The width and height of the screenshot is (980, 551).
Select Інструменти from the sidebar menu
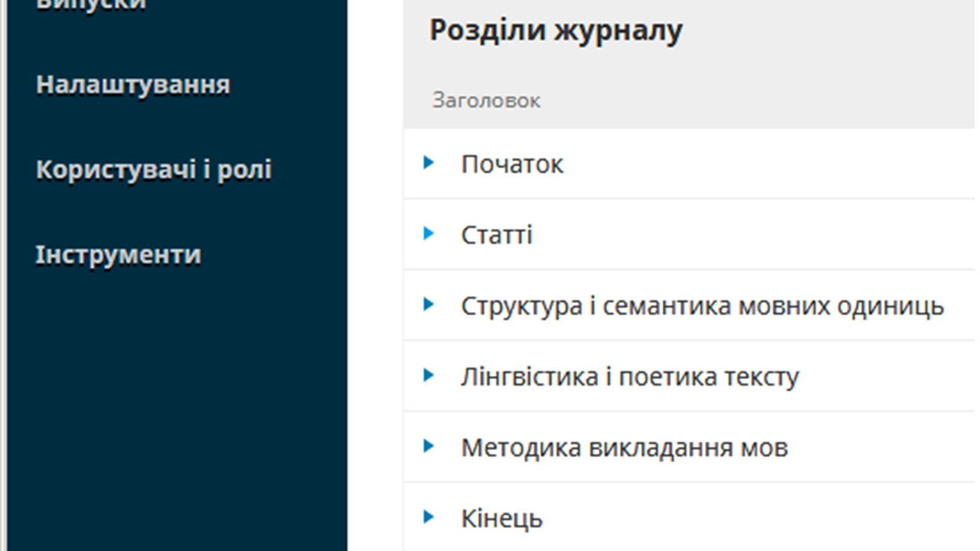click(x=118, y=255)
